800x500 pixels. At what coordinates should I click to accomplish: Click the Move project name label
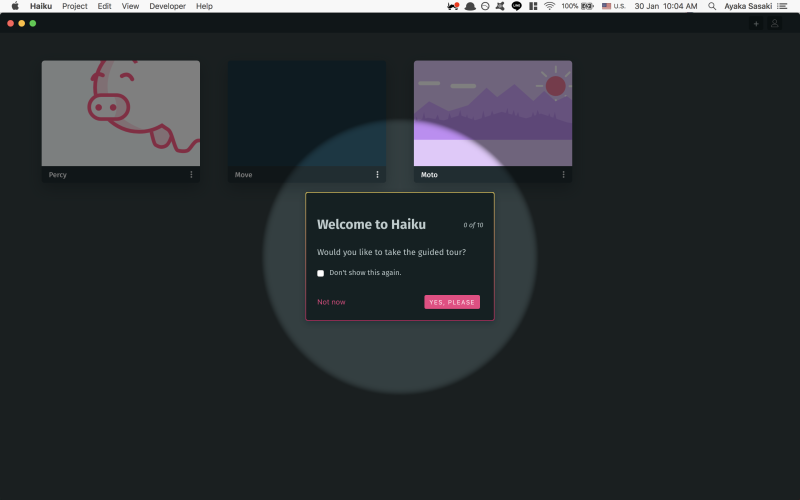[243, 174]
